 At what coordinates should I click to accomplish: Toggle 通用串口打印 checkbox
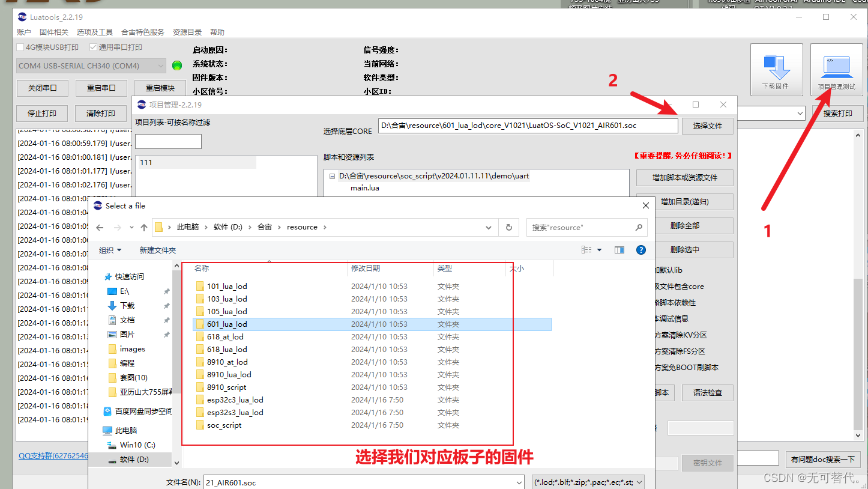click(93, 47)
